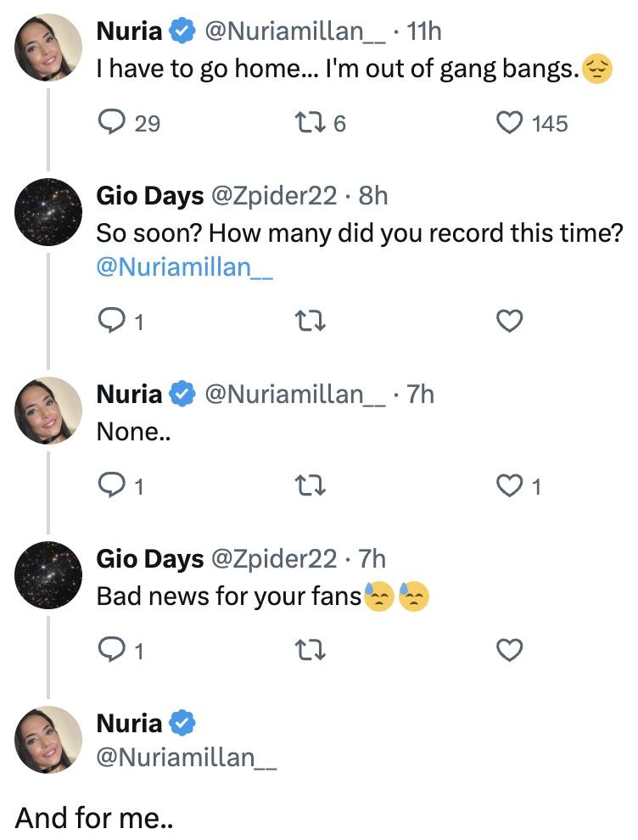Reply to the "Bad news for your fans" tweet
Viewport: 638px width, 840px height.
click(x=113, y=650)
